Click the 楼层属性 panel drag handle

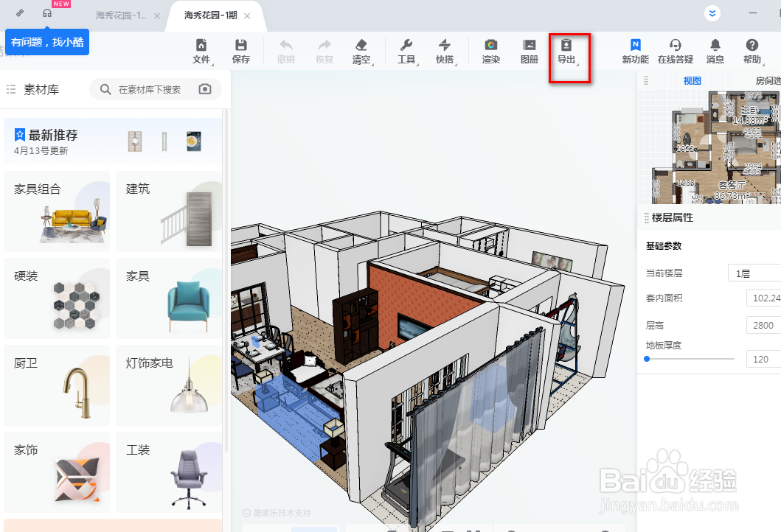tap(647, 218)
